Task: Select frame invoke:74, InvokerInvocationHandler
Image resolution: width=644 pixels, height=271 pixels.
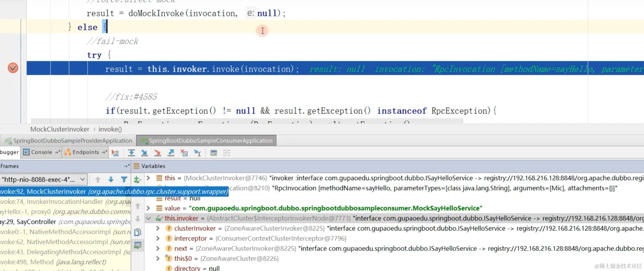Action: click(x=65, y=202)
